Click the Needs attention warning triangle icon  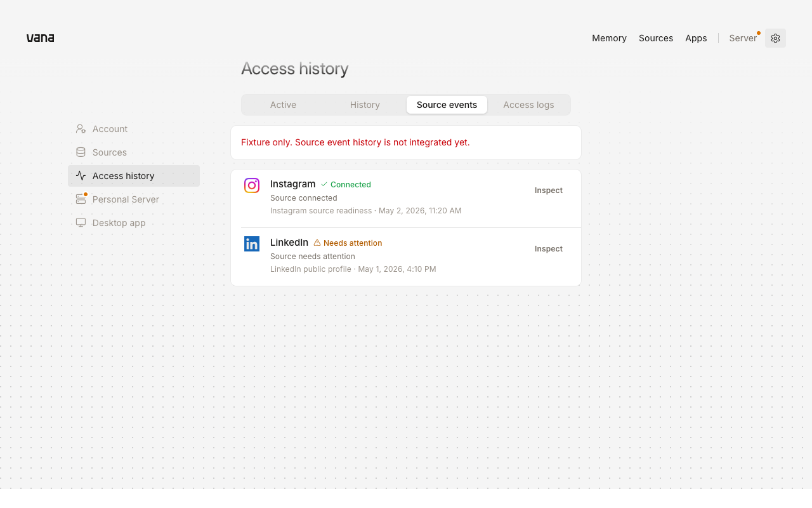pyautogui.click(x=317, y=243)
